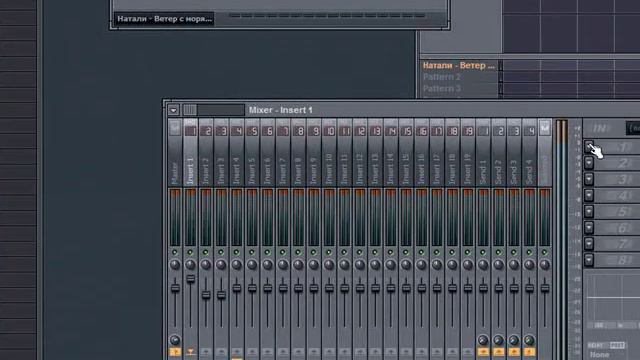The width and height of the screenshot is (640, 360).
Task: Click routing arrow under Insert 2 strip
Action: 206,352
